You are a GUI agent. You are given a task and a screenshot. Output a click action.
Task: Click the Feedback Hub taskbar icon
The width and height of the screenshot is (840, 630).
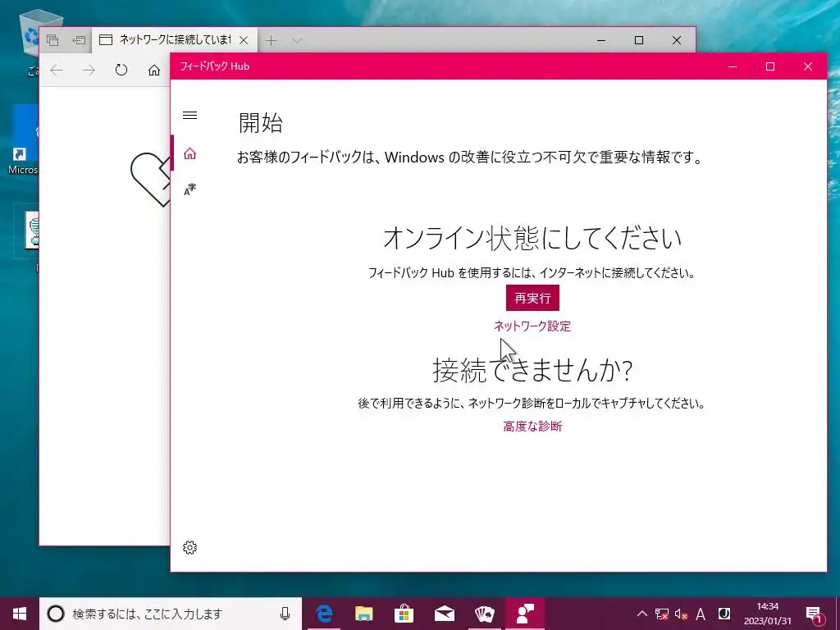coord(525,614)
